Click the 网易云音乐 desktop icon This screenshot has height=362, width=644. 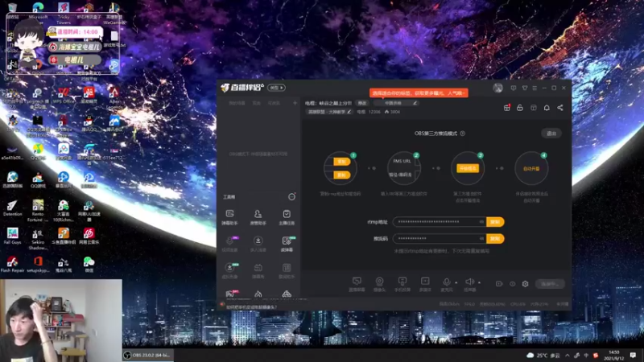pyautogui.click(x=89, y=236)
